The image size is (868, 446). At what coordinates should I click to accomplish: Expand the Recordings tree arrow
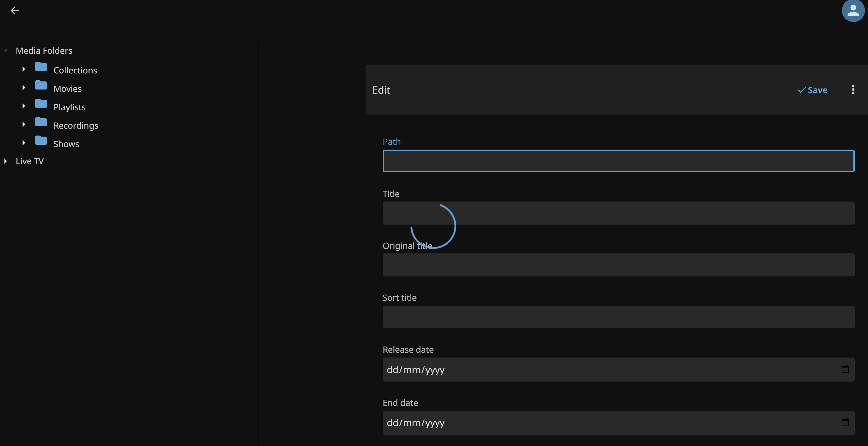coord(24,124)
